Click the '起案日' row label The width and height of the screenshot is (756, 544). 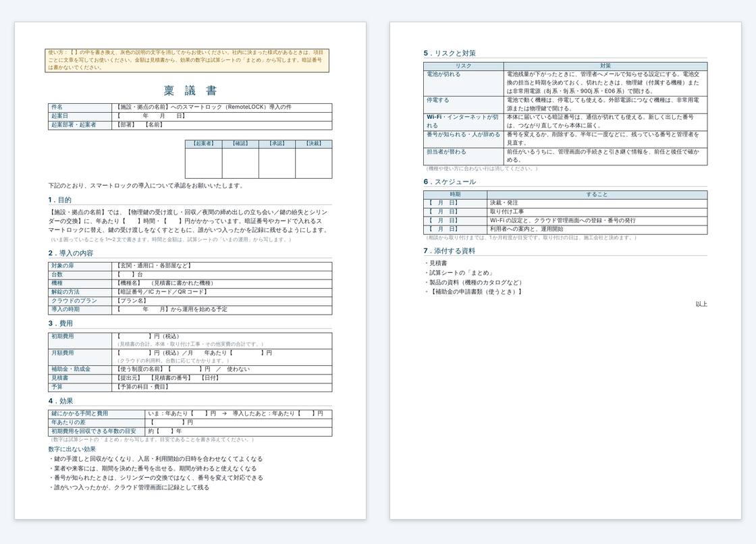[x=80, y=116]
